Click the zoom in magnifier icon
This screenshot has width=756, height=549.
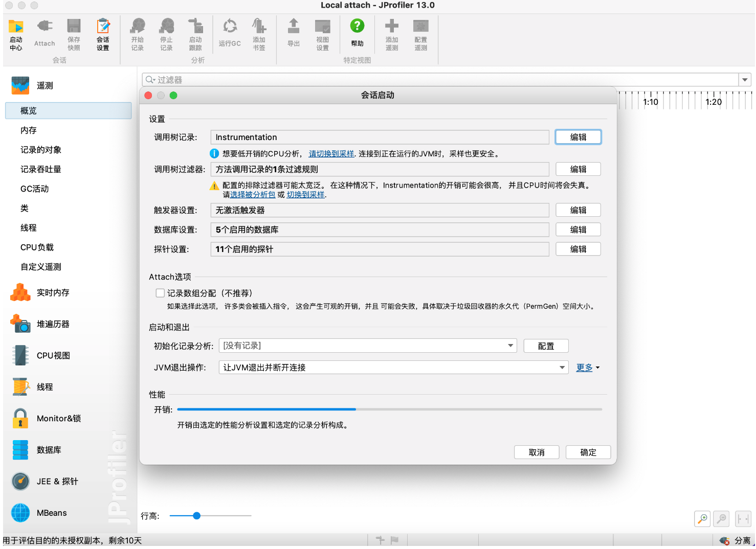coord(702,518)
